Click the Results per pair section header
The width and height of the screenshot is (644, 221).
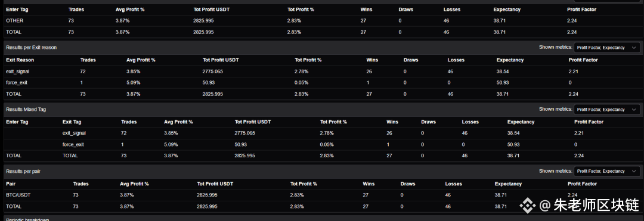23,172
